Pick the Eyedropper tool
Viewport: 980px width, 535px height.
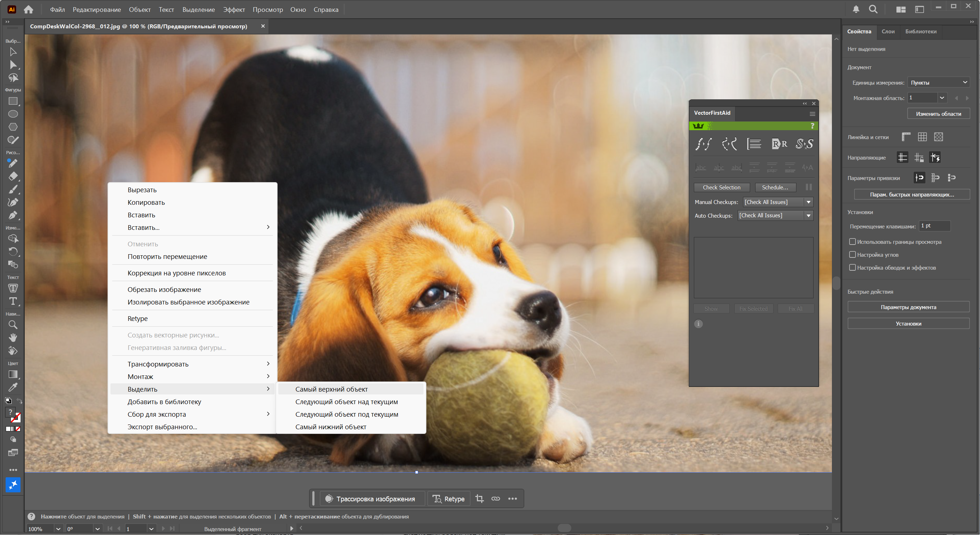click(13, 387)
